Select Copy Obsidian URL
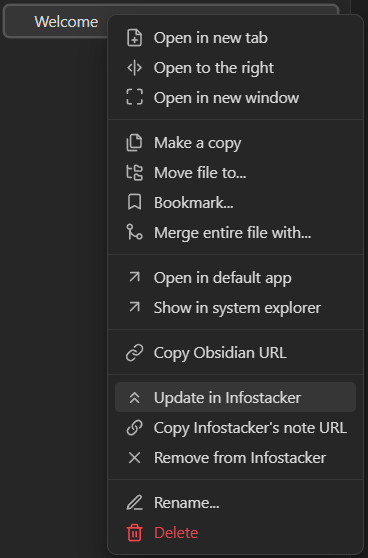 click(235, 353)
